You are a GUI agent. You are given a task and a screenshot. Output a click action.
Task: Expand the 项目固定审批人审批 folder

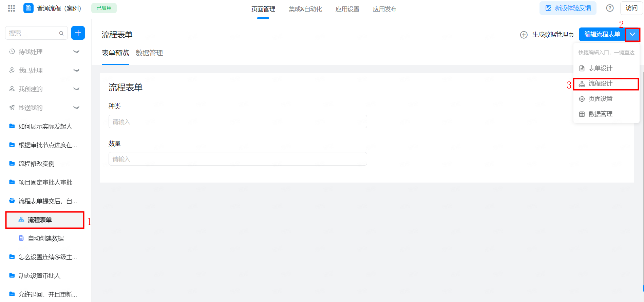[x=45, y=182]
